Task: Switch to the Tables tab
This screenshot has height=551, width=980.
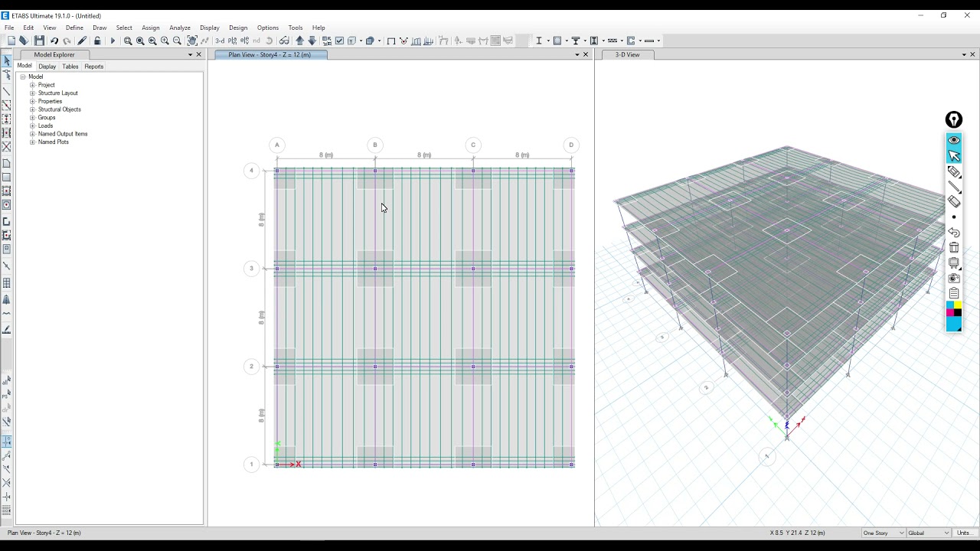Action: 70,67
